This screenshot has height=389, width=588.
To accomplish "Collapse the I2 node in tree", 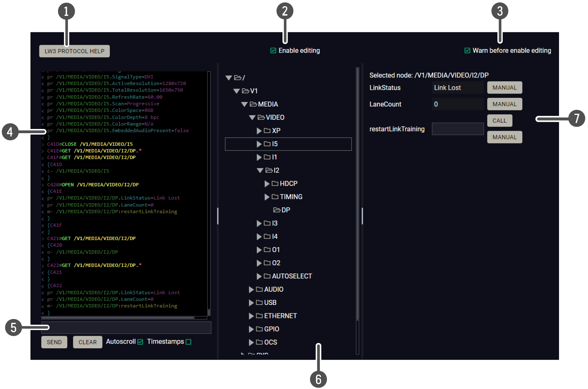I will [x=260, y=170].
